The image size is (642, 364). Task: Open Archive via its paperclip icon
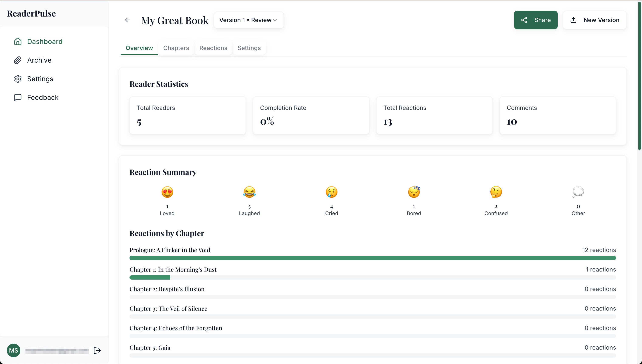tap(18, 60)
